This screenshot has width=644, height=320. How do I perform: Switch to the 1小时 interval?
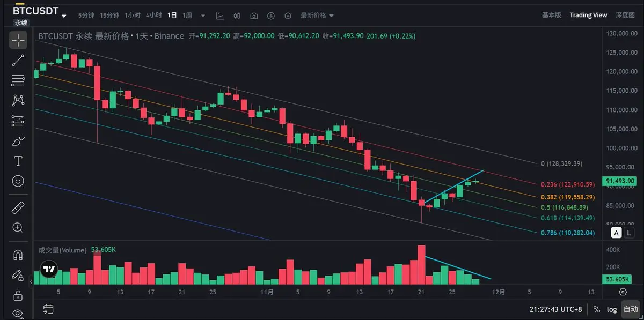(x=133, y=16)
